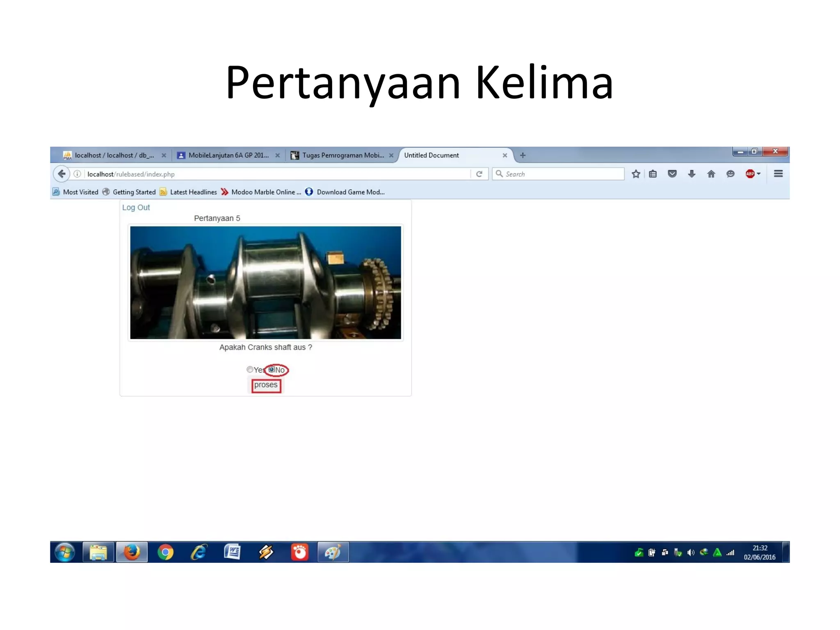Close the localhost / db_ tab
840x630 pixels.
coord(164,155)
